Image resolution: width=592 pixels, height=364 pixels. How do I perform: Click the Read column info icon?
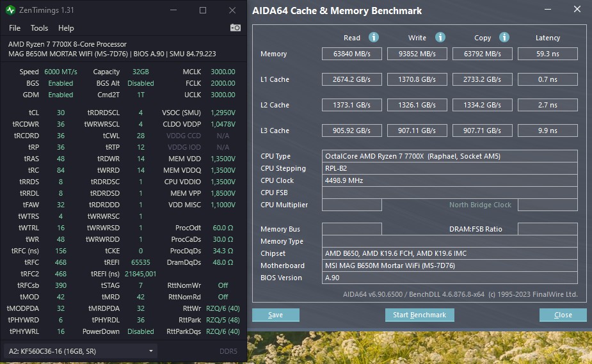(x=374, y=38)
